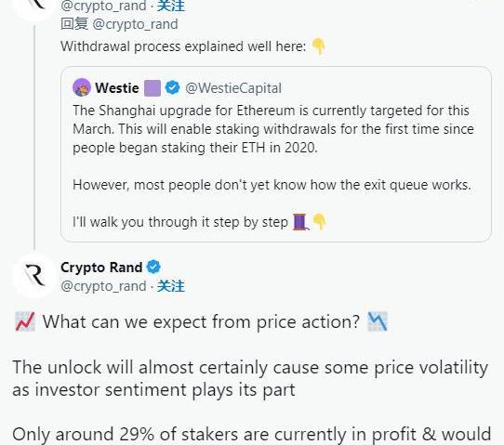Image resolution: width=504 pixels, height=445 pixels.
Task: Click pointing-down emoji after 'explained well here'
Action: pyautogui.click(x=319, y=46)
